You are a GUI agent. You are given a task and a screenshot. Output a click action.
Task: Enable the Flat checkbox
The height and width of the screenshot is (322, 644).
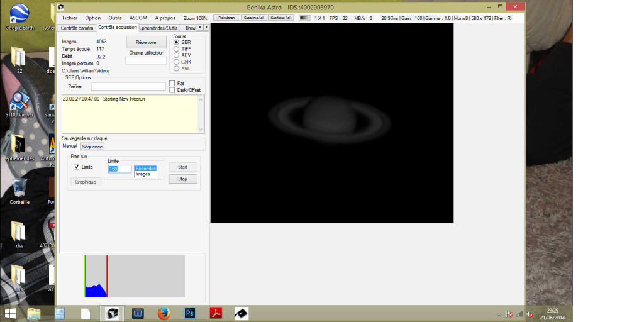(x=172, y=83)
